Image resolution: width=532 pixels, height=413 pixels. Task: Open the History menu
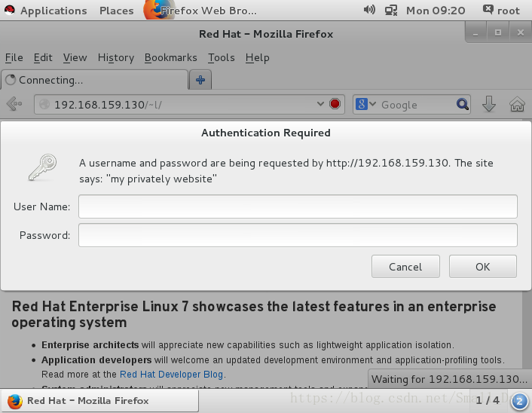(116, 58)
